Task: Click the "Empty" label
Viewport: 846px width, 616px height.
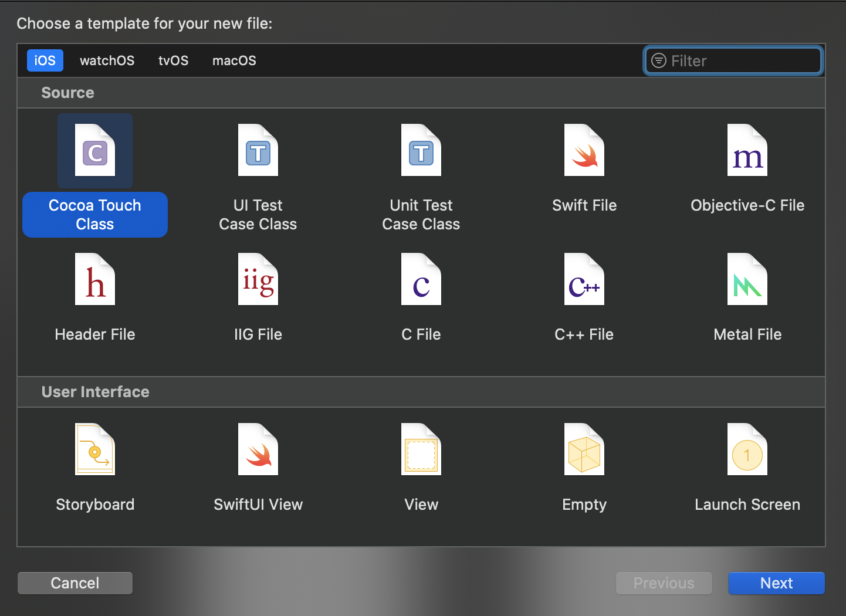Action: [x=584, y=505]
